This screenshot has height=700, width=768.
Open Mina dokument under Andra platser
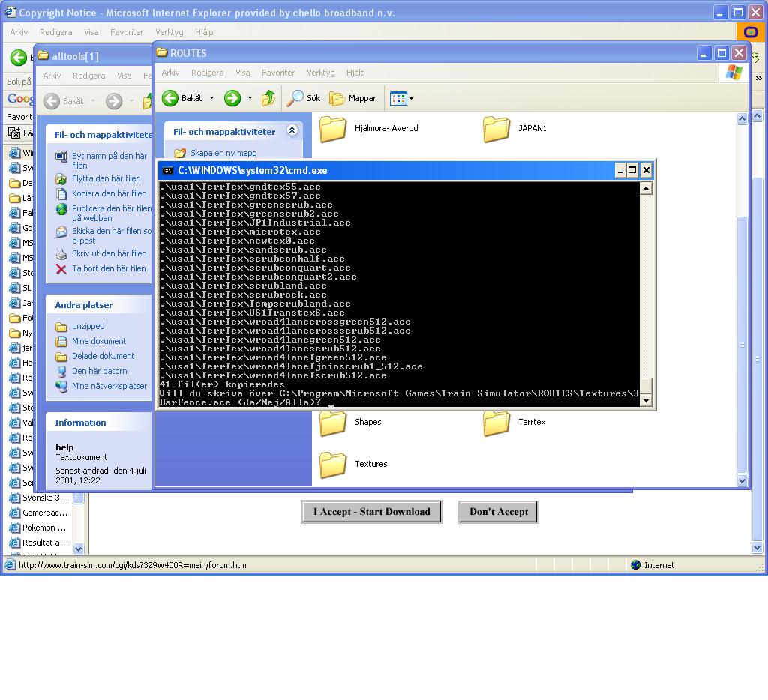pyautogui.click(x=99, y=341)
